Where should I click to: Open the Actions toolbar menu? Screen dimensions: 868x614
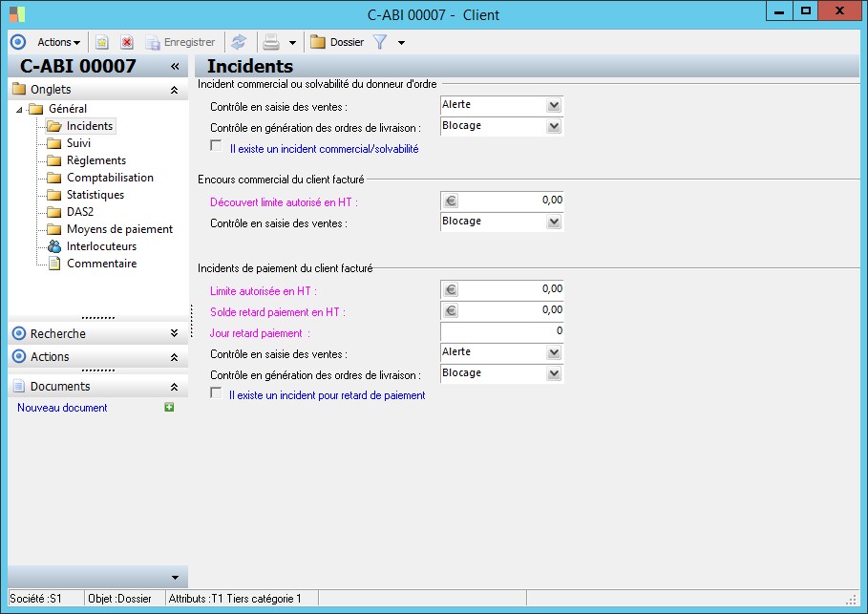point(58,42)
